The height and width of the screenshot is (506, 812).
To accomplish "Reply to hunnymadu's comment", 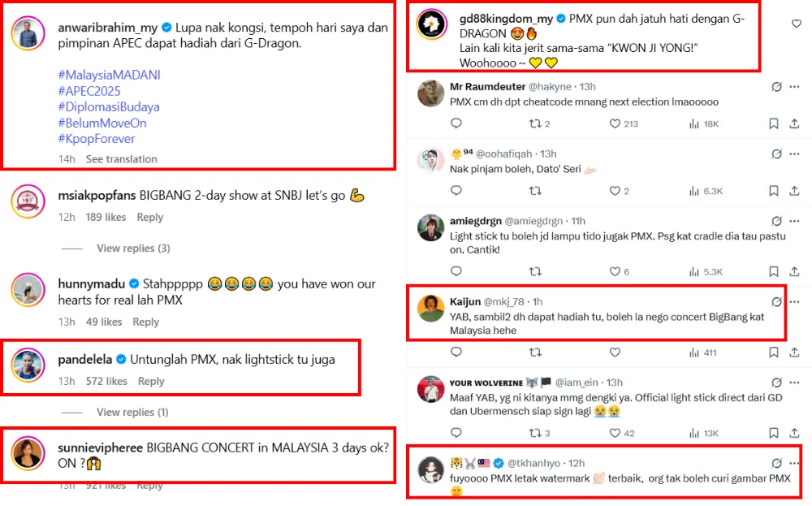I will 146,322.
